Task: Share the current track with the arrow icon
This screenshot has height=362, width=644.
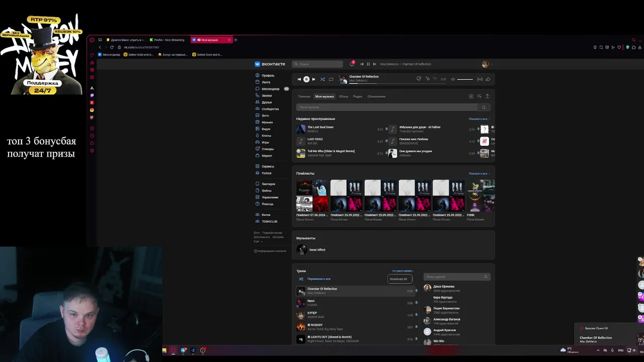Action: pyautogui.click(x=488, y=79)
